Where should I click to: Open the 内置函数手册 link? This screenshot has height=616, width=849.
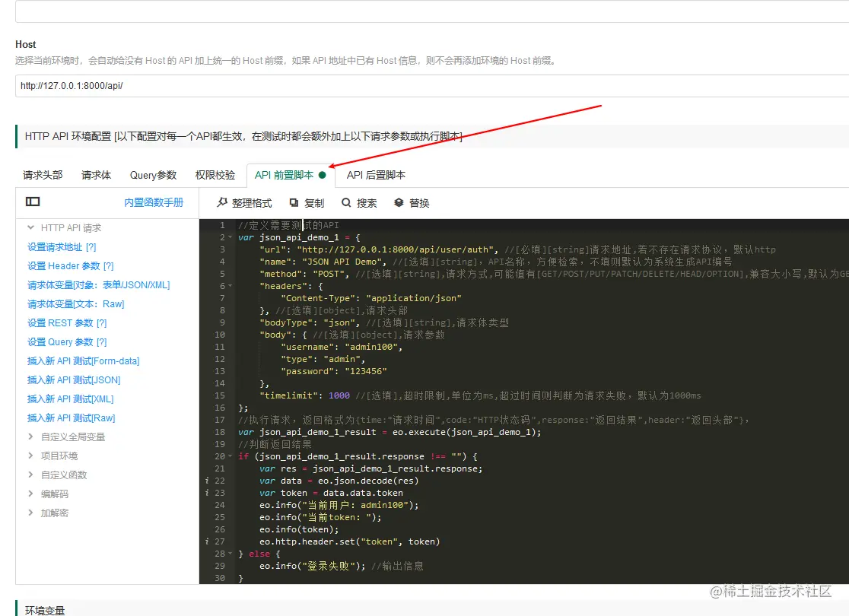tap(154, 202)
